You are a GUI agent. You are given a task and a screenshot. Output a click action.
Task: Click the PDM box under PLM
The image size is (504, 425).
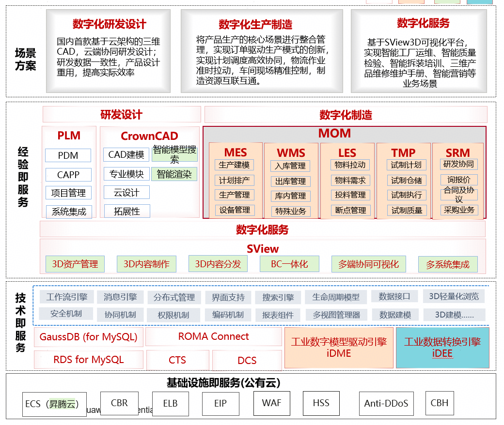pyautogui.click(x=68, y=155)
